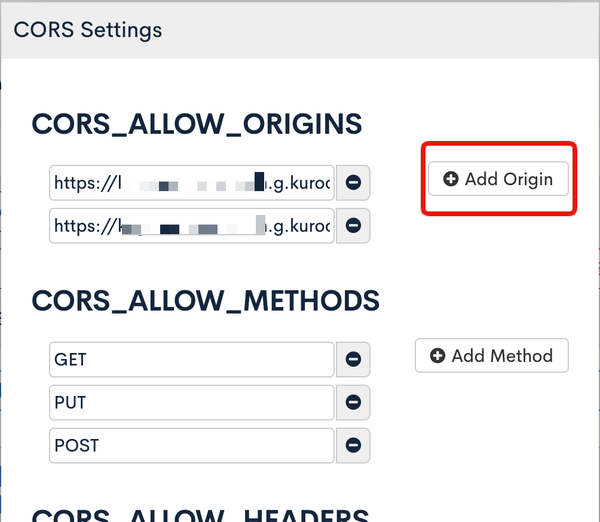Focus the GET method input field

pos(192,359)
